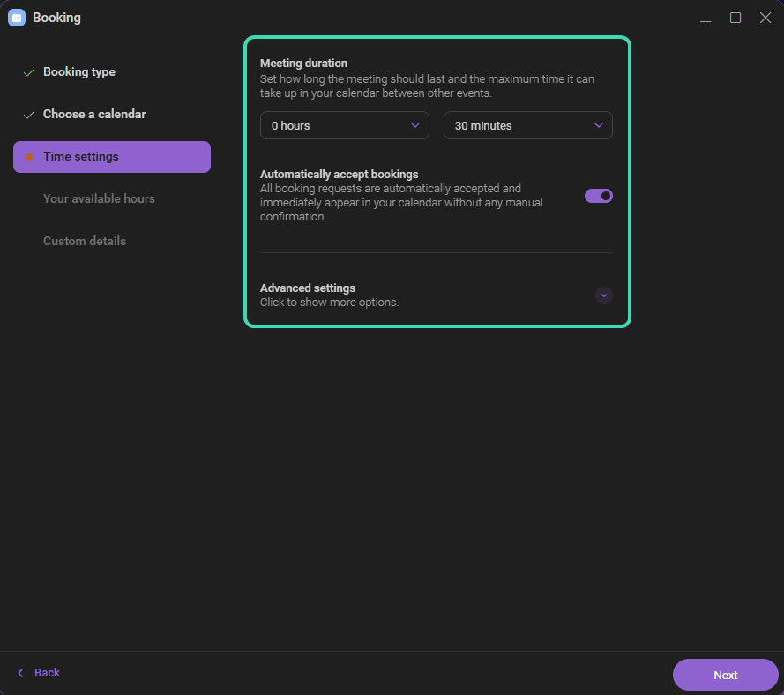Click the Booking app icon in title bar
Image resolution: width=784 pixels, height=695 pixels.
(17, 18)
